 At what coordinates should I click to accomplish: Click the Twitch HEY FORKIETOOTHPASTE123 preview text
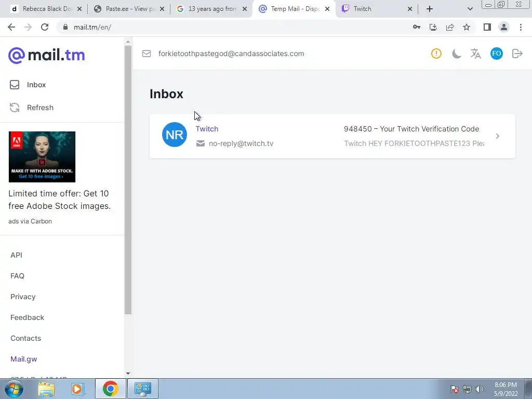414,143
